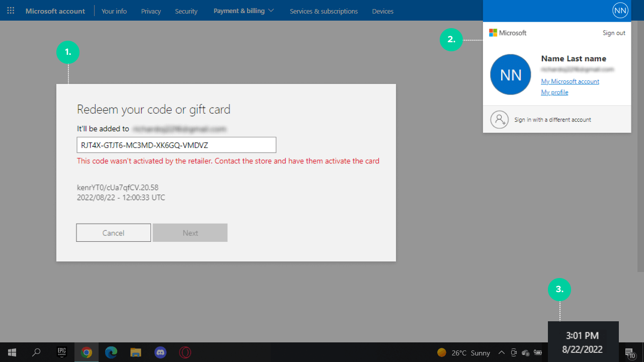Switch to Google Chrome in taskbar
This screenshot has width=644, height=362.
pyautogui.click(x=87, y=352)
